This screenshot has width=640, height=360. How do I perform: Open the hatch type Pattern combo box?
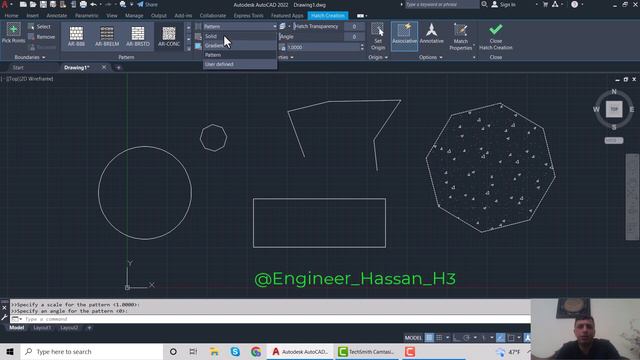tap(240, 26)
